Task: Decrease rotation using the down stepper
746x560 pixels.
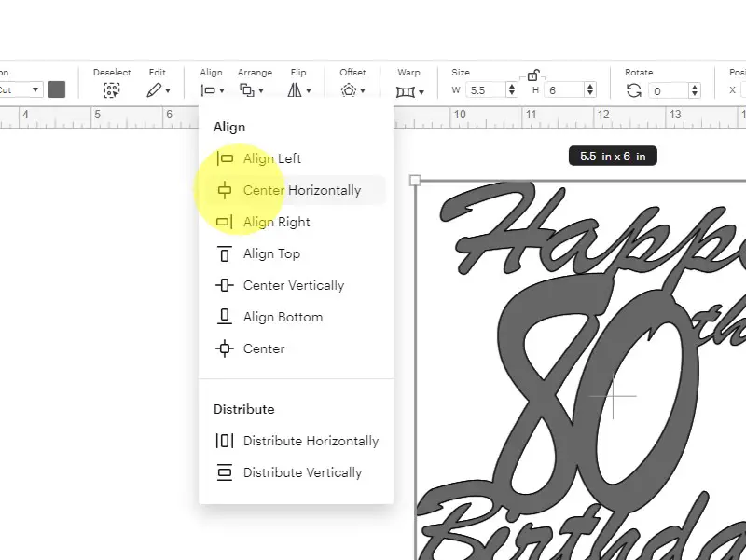Action: (x=695, y=94)
